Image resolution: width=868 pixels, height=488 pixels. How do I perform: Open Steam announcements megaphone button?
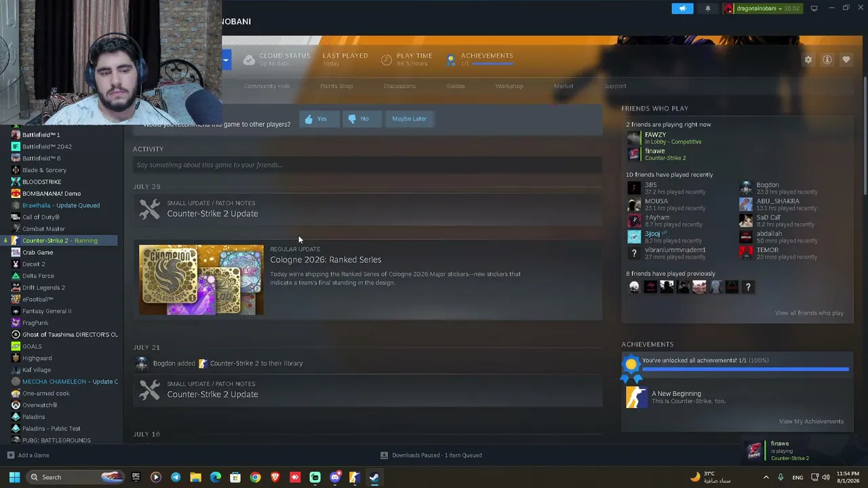click(682, 8)
